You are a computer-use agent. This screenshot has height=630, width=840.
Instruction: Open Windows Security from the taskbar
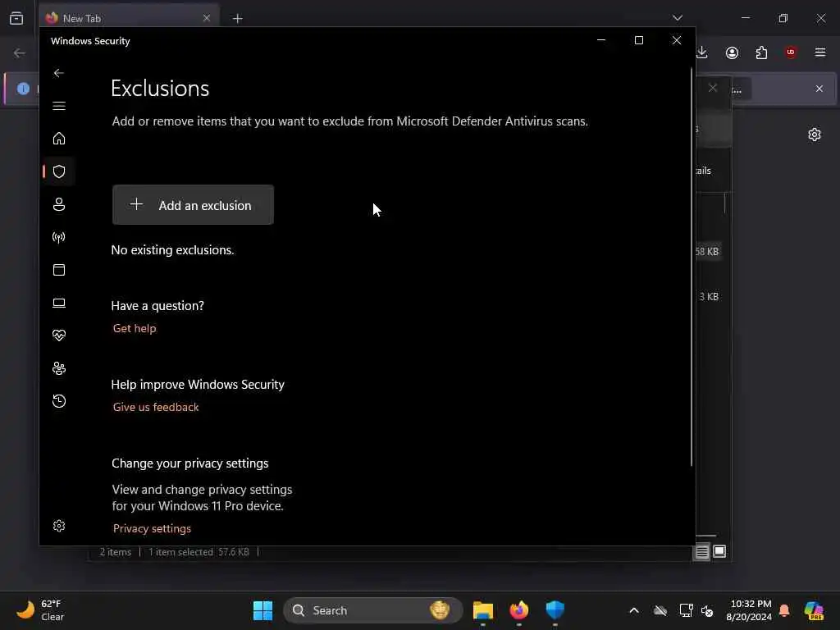point(555,610)
